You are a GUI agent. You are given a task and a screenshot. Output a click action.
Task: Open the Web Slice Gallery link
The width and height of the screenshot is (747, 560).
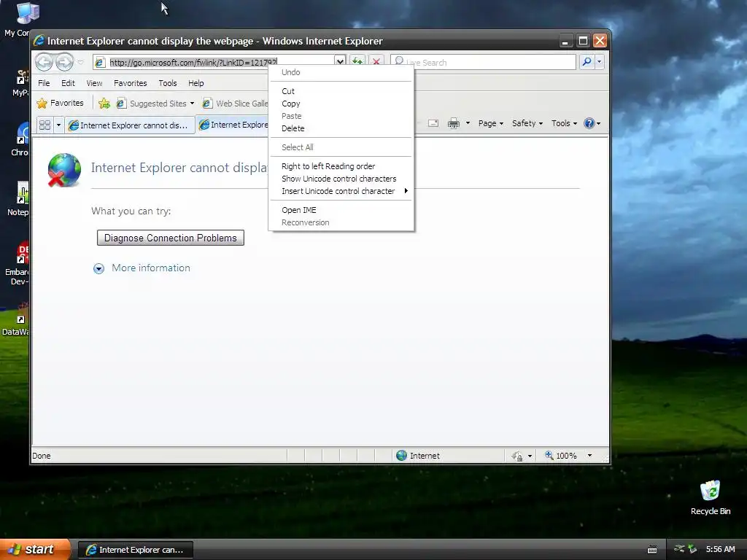[x=235, y=104]
